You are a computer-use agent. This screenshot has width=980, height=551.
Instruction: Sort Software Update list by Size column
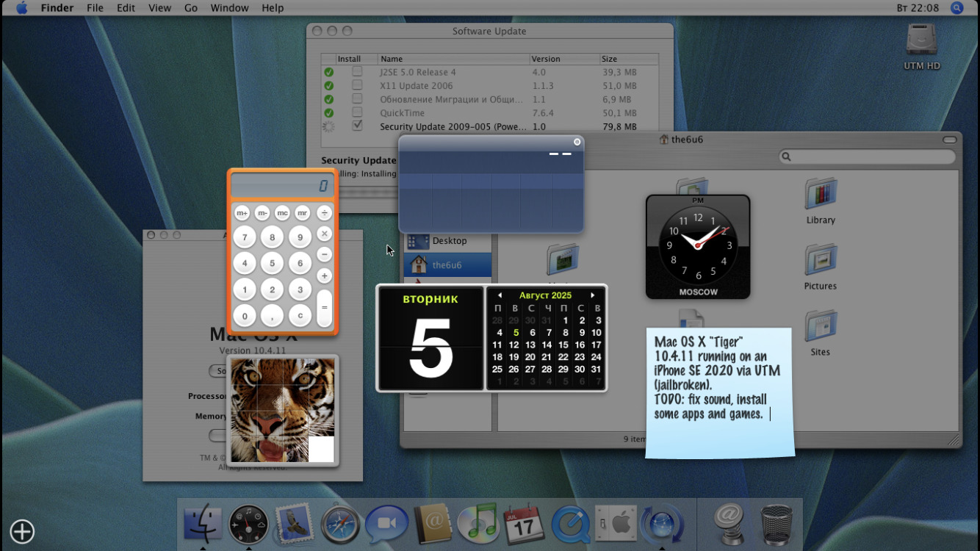click(628, 59)
